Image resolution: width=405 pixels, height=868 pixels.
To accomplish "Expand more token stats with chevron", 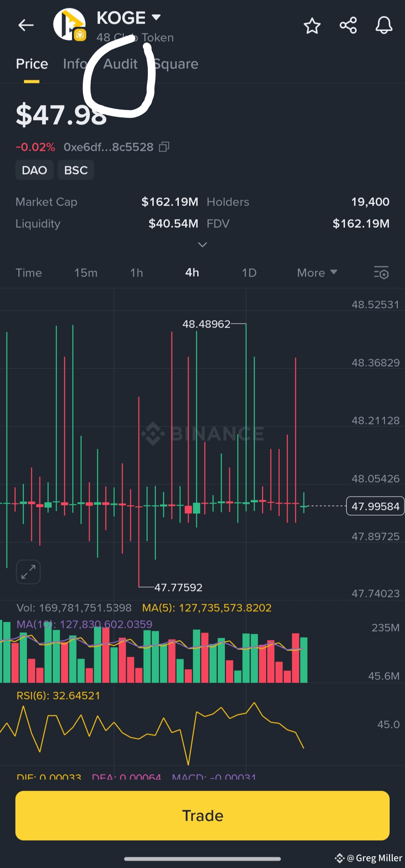I will 202,245.
